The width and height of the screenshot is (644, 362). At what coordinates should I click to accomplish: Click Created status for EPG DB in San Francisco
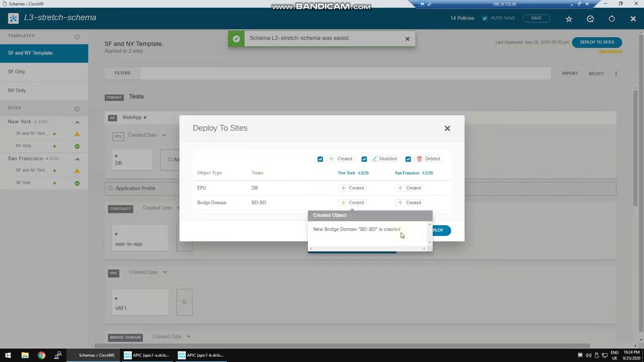(409, 188)
